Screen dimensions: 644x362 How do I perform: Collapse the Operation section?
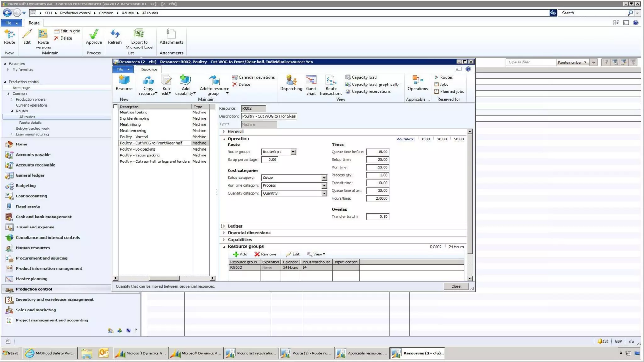point(224,139)
